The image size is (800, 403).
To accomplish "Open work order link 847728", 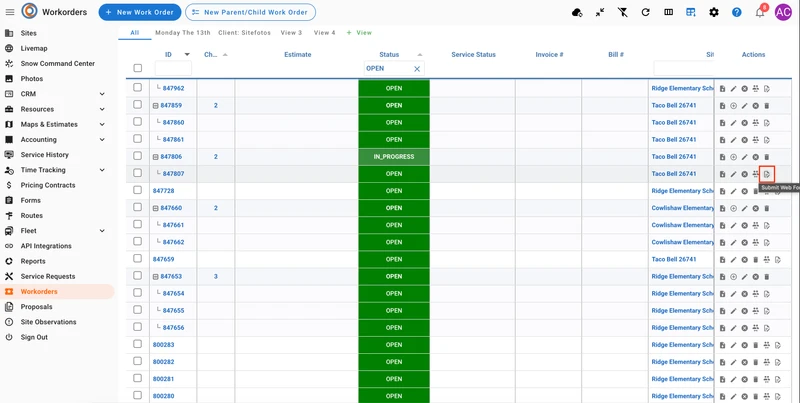I will click(163, 191).
